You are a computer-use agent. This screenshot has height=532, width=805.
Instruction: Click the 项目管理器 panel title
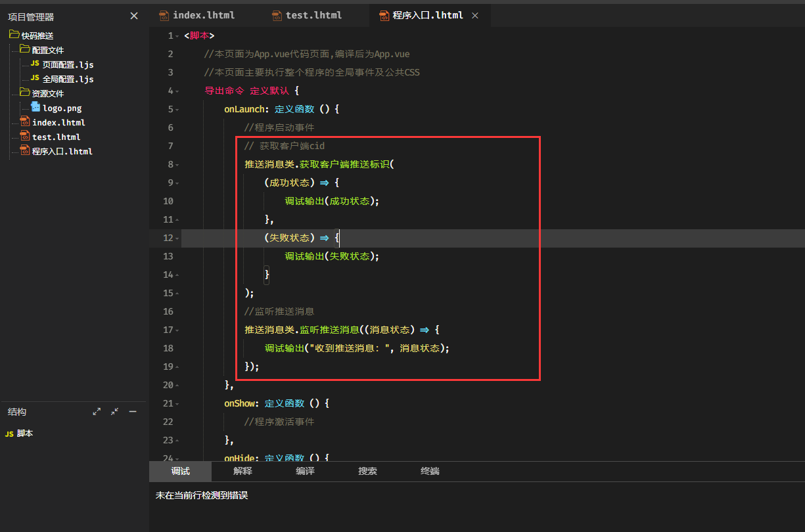pyautogui.click(x=31, y=17)
